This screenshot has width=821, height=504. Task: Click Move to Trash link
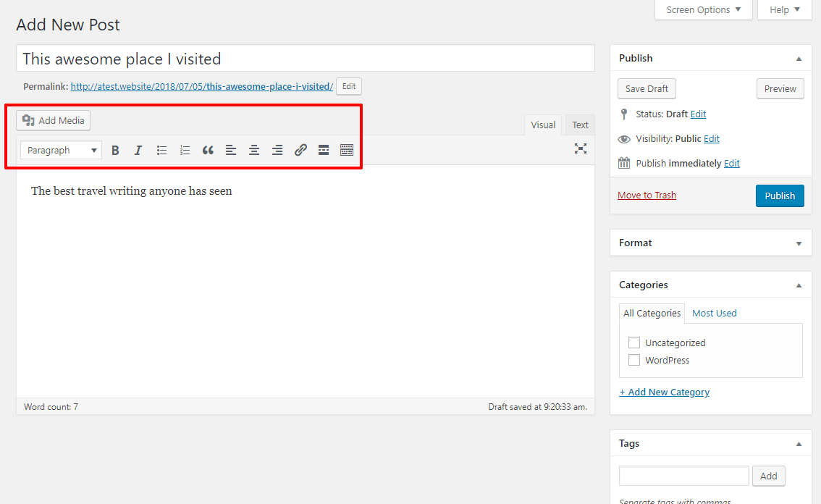pyautogui.click(x=647, y=196)
